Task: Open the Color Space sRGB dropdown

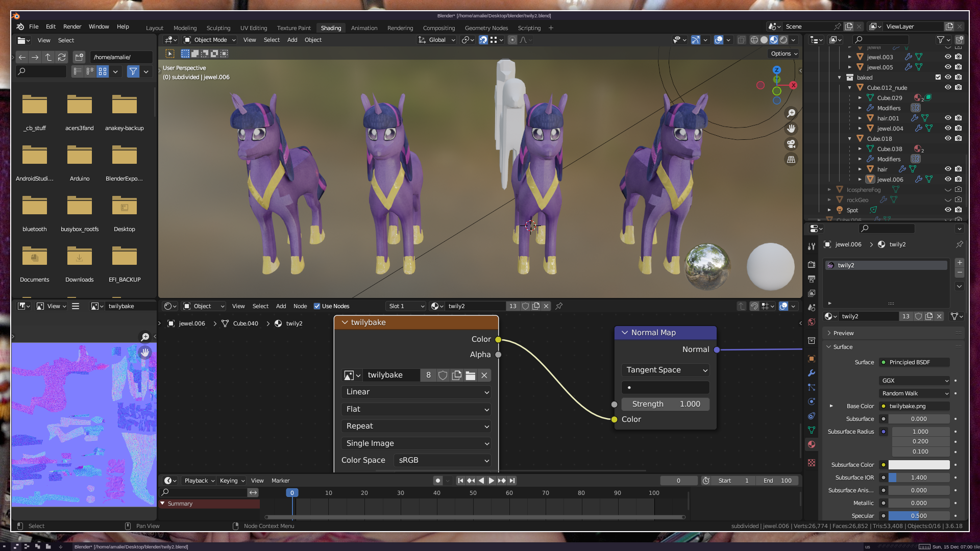Action: tap(442, 460)
